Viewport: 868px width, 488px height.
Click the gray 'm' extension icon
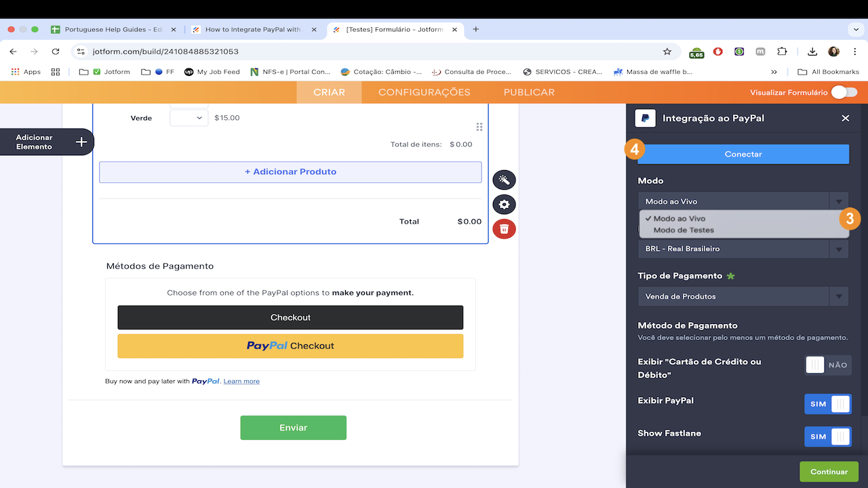click(761, 52)
